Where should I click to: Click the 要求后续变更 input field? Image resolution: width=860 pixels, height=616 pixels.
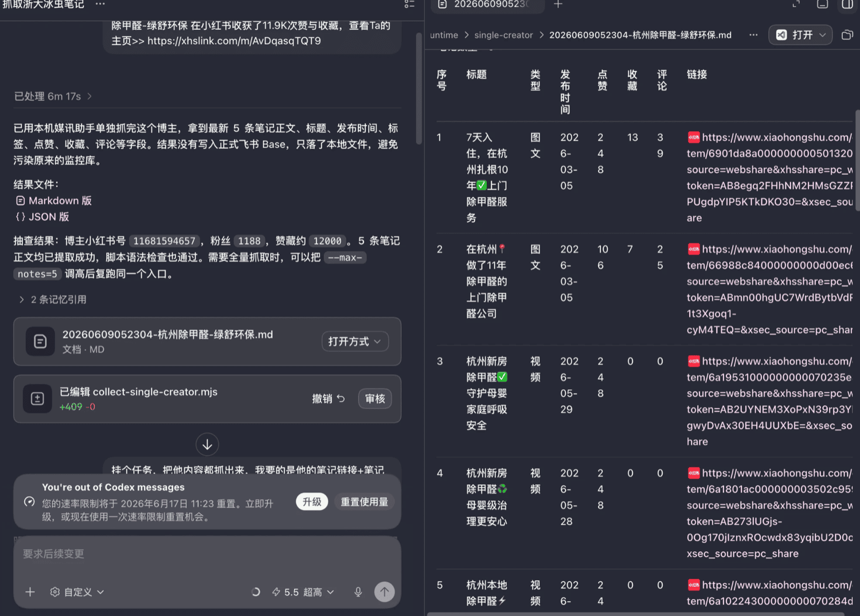coord(207,554)
